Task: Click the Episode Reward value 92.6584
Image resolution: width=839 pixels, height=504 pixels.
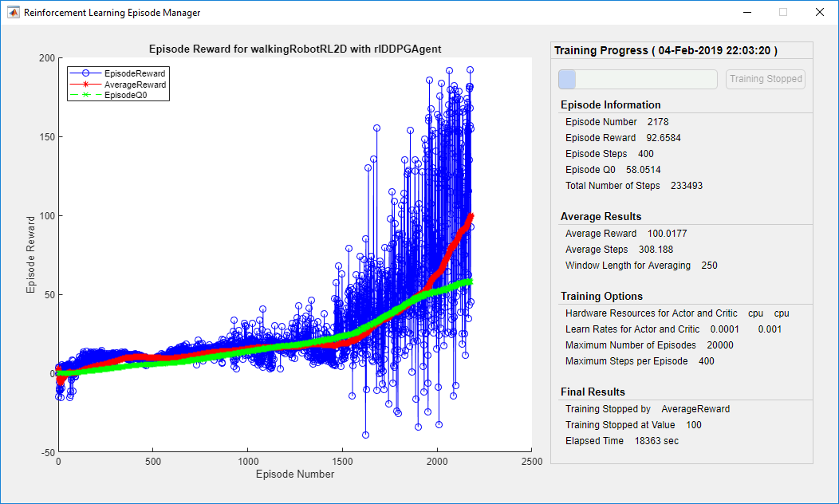Action: [664, 138]
